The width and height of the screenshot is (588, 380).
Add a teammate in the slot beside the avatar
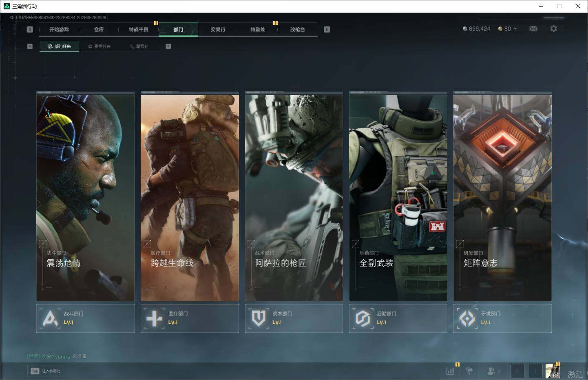[535, 371]
